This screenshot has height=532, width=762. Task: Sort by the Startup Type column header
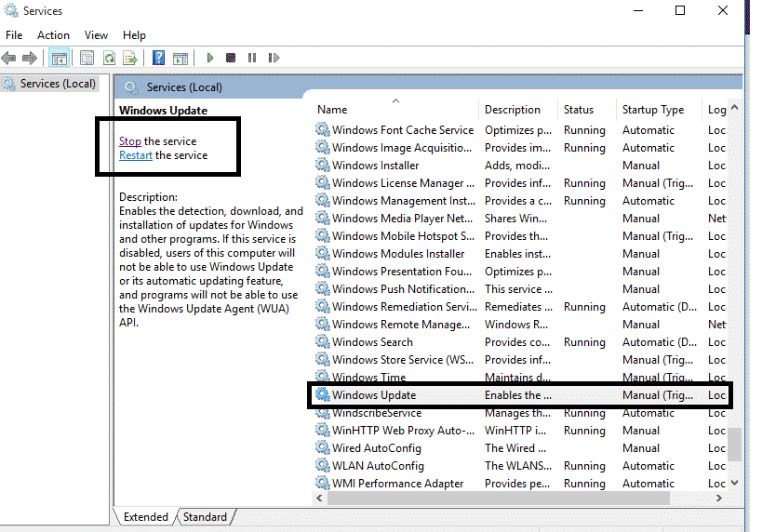coord(660,110)
